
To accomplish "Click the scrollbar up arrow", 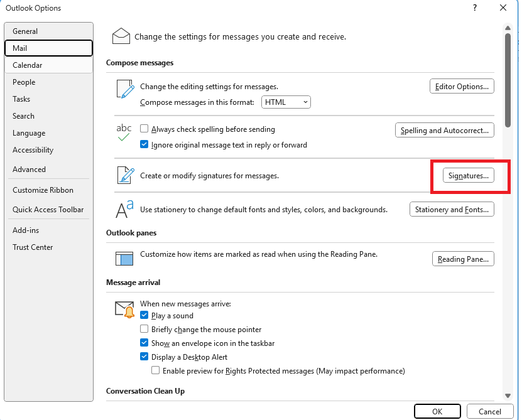I will coord(508,28).
